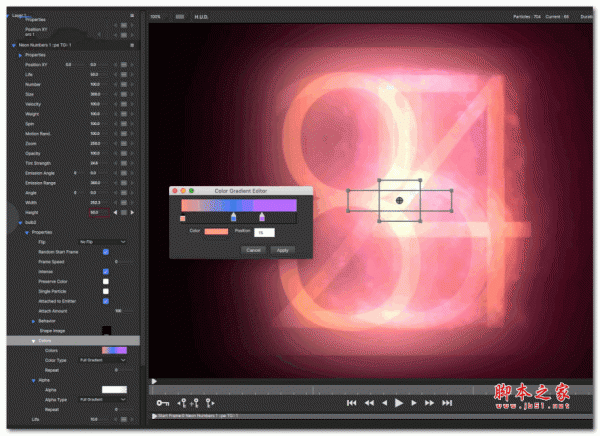Click the Color swatch in the Gradient Editor
This screenshot has width=600, height=436.
216,232
